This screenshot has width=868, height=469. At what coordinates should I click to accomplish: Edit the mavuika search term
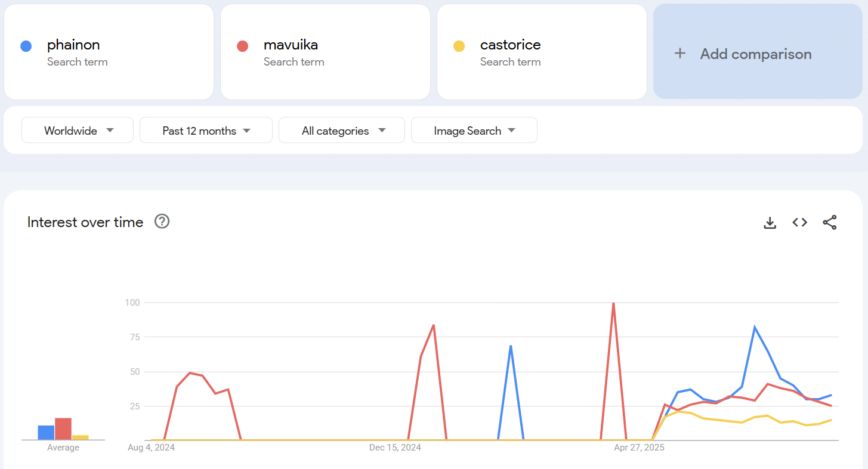tap(325, 52)
